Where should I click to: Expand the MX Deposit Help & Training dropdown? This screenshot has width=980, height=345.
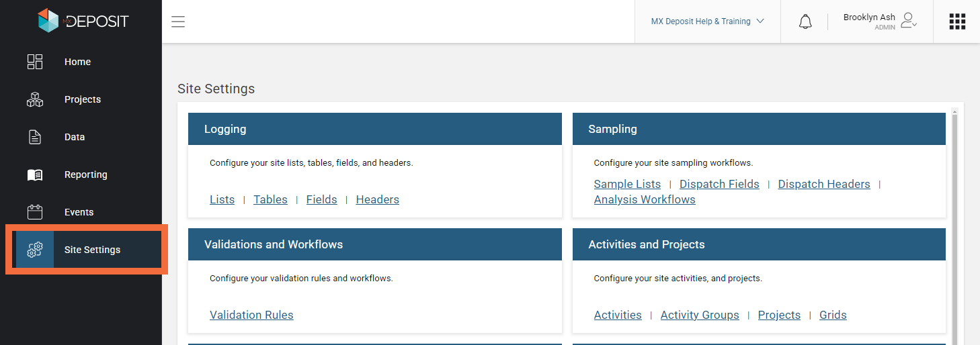[x=707, y=21]
